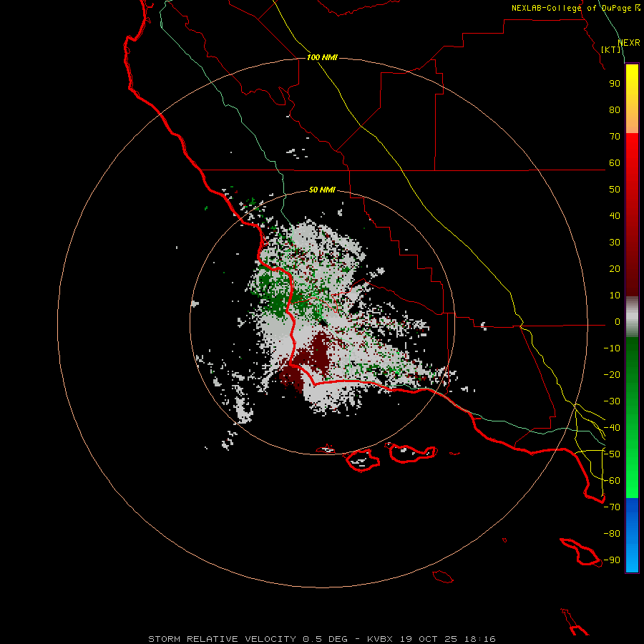Click the -60 value on the velocity scale

[612, 481]
